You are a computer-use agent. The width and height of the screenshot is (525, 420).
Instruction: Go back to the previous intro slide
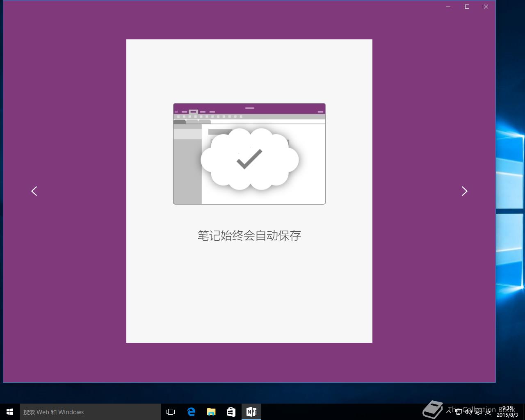[34, 191]
